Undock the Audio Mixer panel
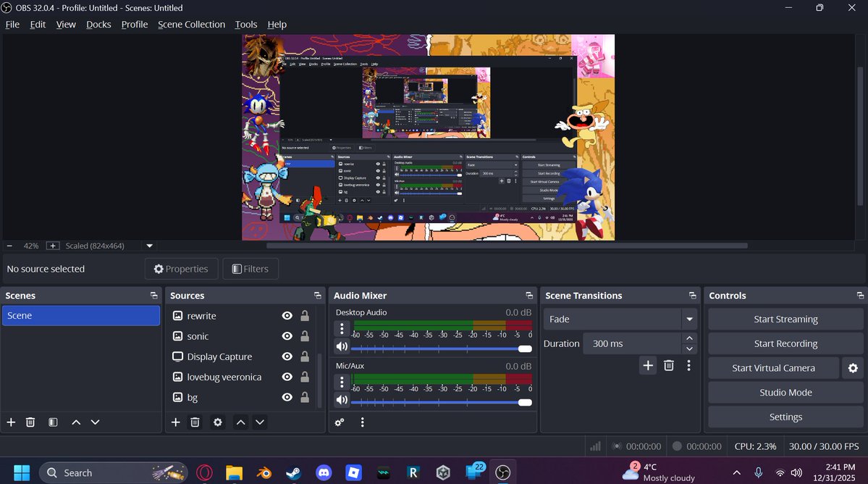This screenshot has height=484, width=868. 529,295
